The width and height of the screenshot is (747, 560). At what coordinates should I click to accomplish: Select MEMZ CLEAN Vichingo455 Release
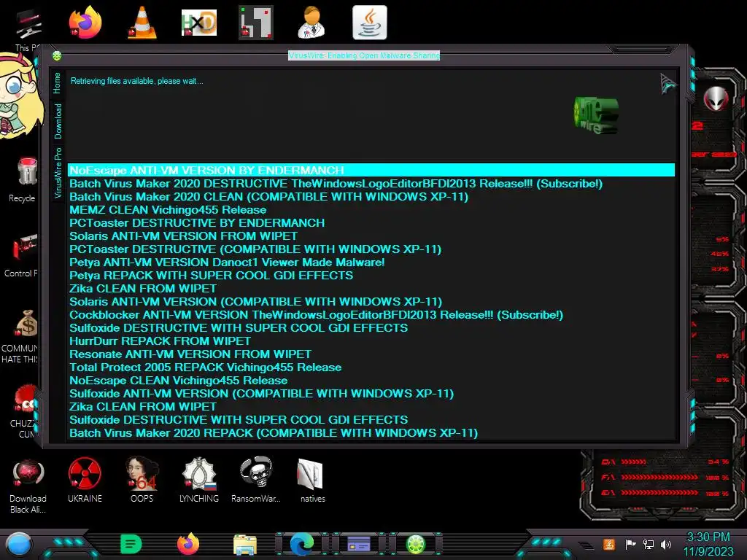pyautogui.click(x=371, y=210)
